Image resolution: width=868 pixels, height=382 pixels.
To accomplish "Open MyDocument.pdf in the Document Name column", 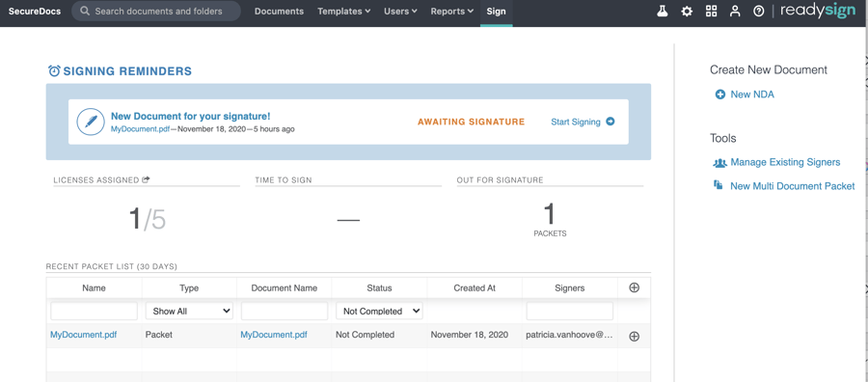I will click(274, 335).
